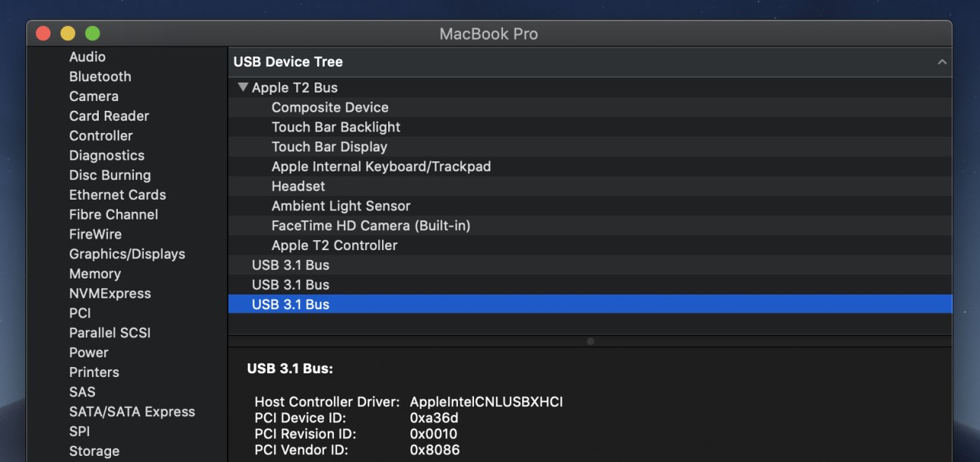Show Graphics/Displays hardware info
The image size is (980, 462).
pos(127,254)
